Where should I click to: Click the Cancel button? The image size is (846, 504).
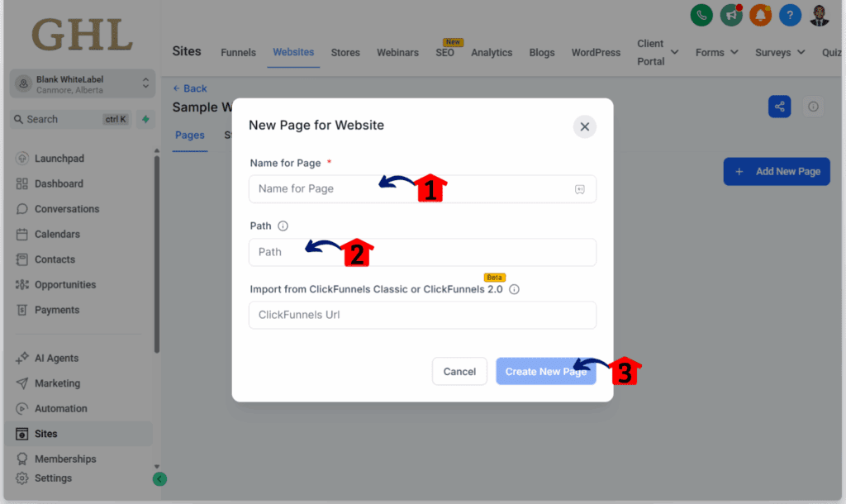pos(459,371)
